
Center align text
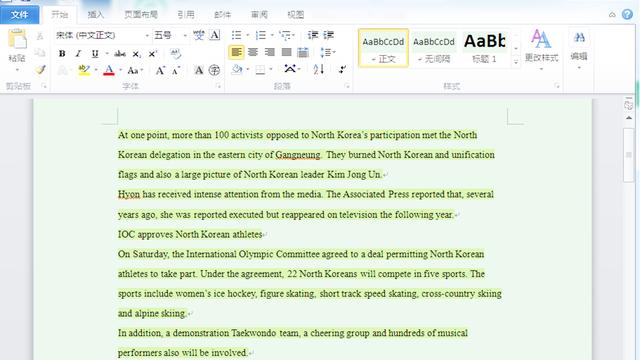(x=253, y=52)
